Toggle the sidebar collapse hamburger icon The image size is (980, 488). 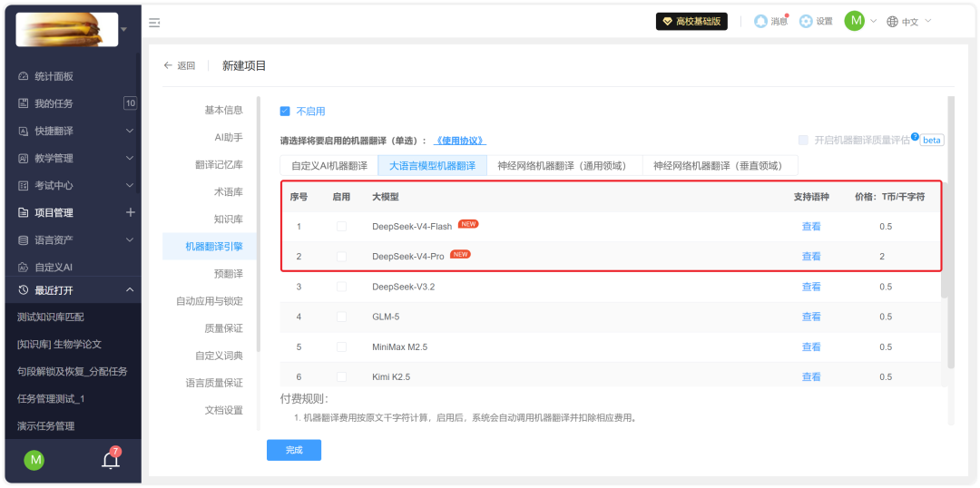click(x=153, y=23)
